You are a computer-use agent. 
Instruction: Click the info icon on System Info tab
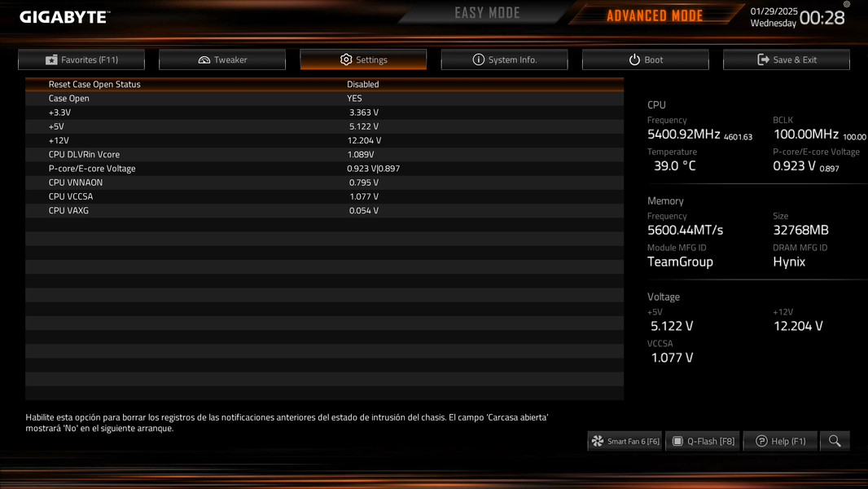[478, 59]
